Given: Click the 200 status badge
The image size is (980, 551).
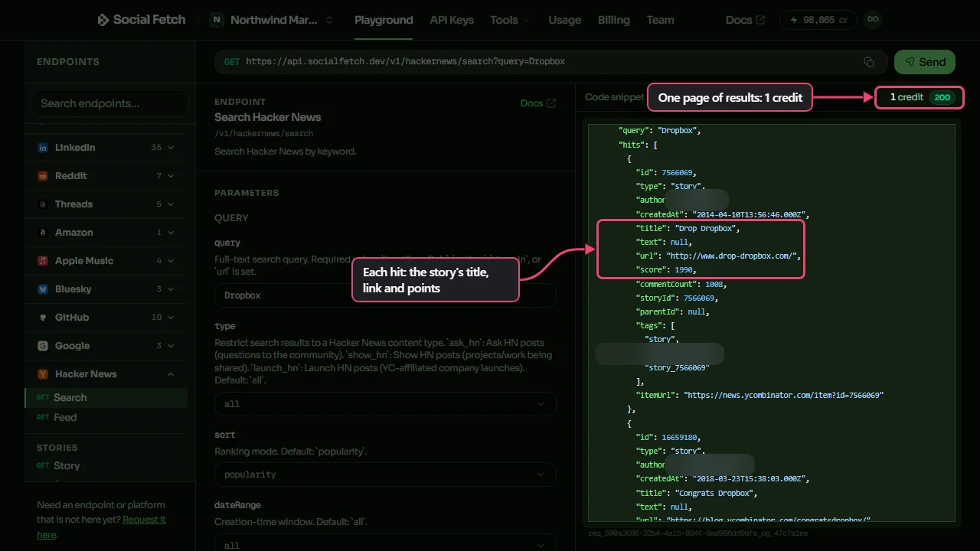Looking at the screenshot, I should (942, 97).
